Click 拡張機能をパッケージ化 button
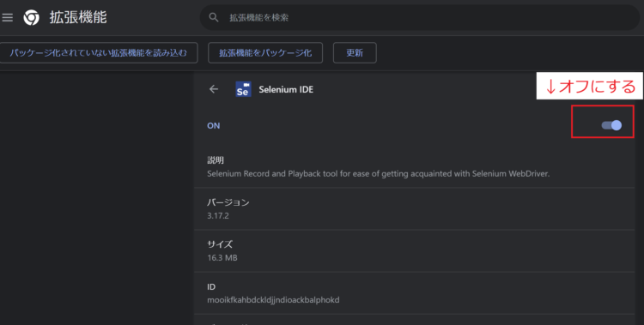Image resolution: width=644 pixels, height=325 pixels. 265,52
